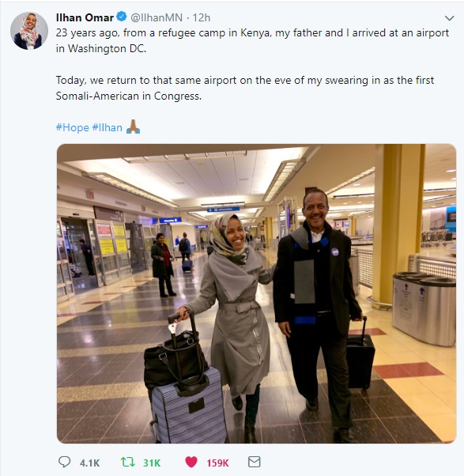Click the 4.1K replies count
Image resolution: width=464 pixels, height=476 pixels.
coord(89,463)
